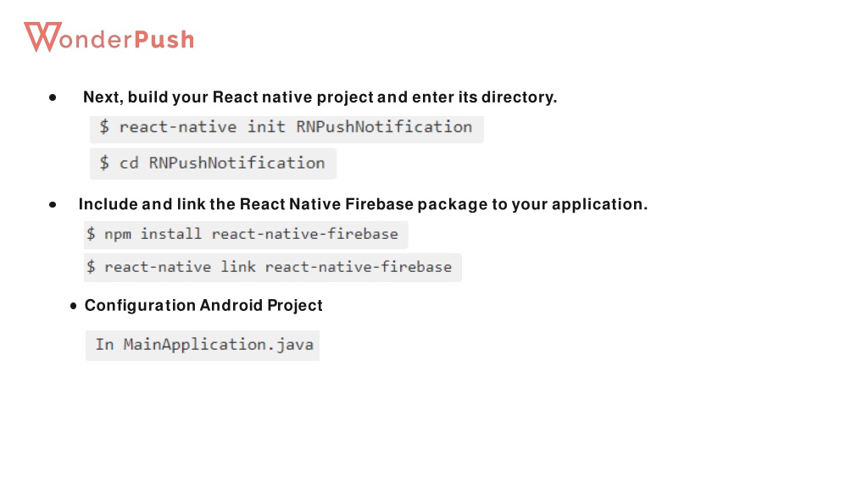
Task: Click the second bullet before Include and link
Action: pos(53,205)
